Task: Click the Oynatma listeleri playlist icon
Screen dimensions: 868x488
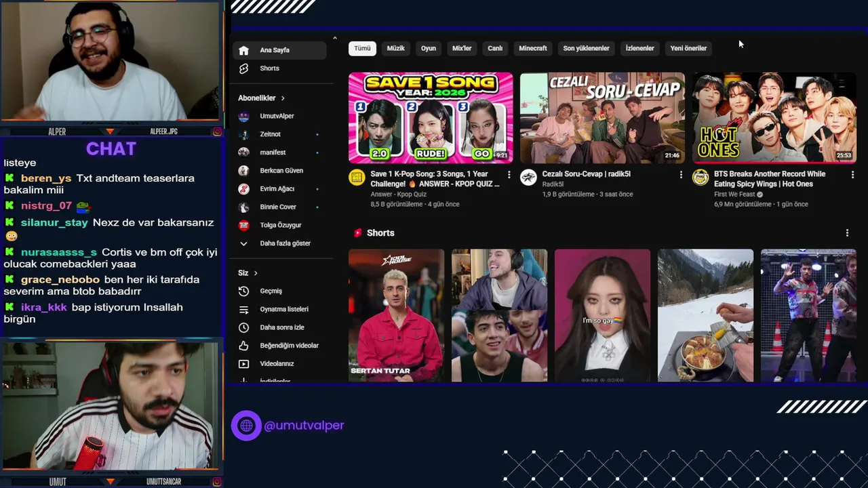Action: click(244, 309)
